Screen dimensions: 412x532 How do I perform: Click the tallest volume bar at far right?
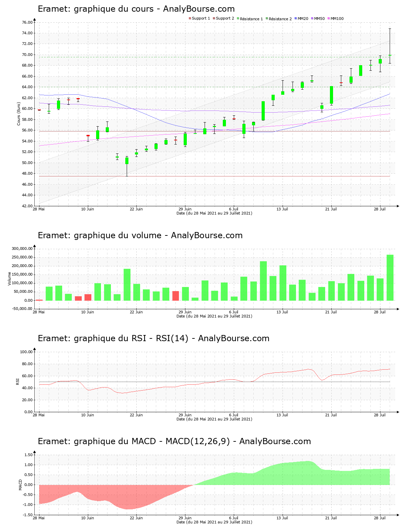(390, 278)
